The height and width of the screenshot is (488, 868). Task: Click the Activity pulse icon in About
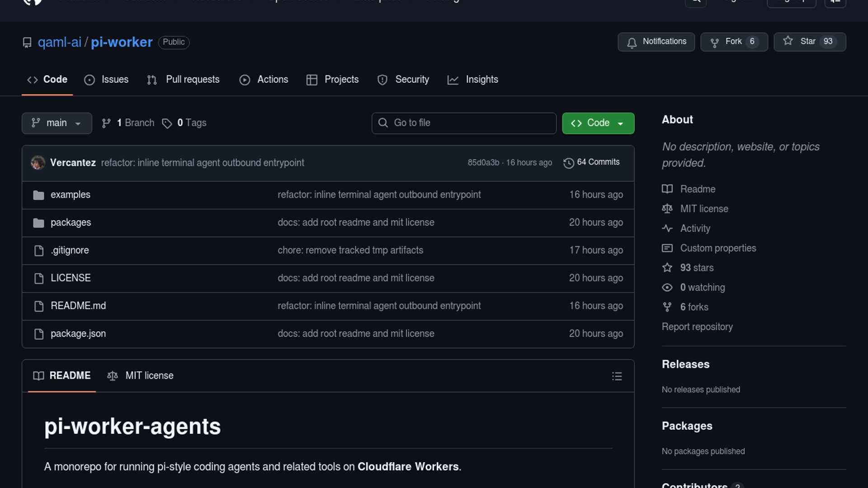point(667,228)
